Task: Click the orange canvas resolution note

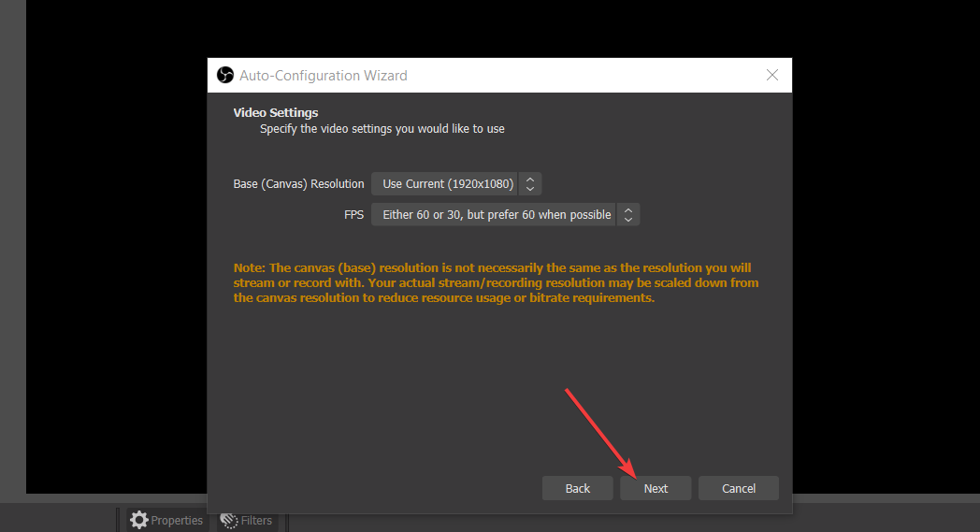Action: click(496, 283)
